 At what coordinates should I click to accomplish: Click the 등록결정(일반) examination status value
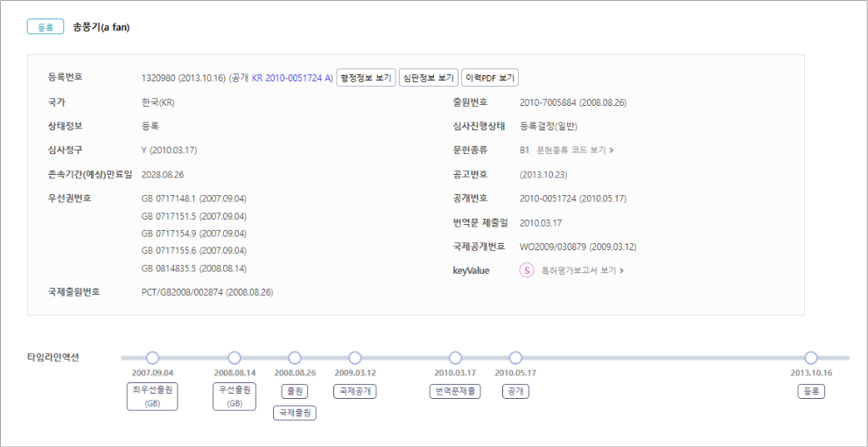point(549,126)
